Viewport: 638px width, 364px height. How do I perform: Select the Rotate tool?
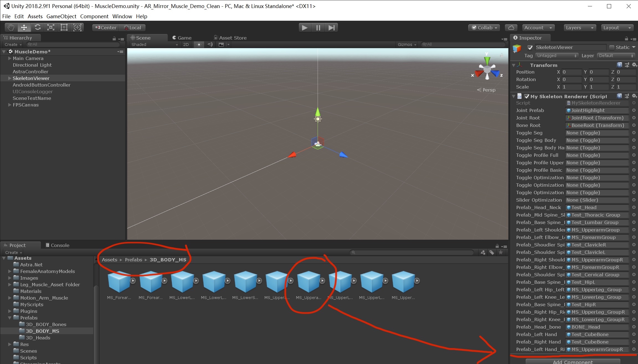pyautogui.click(x=37, y=27)
